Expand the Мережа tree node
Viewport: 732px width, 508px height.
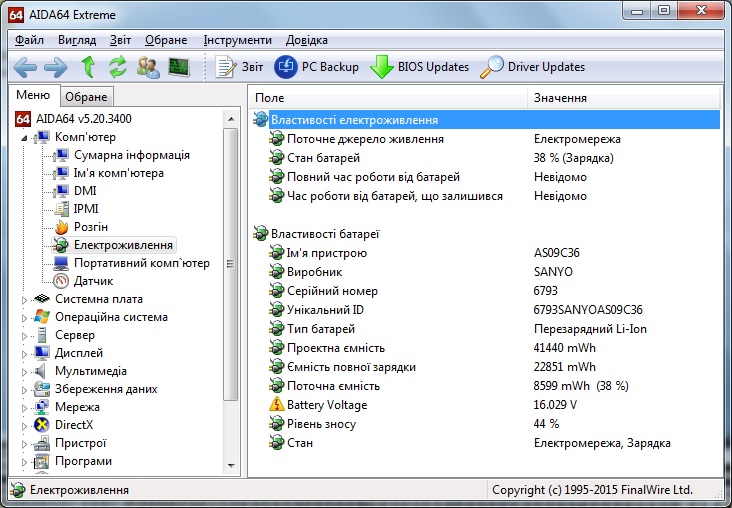(24, 408)
